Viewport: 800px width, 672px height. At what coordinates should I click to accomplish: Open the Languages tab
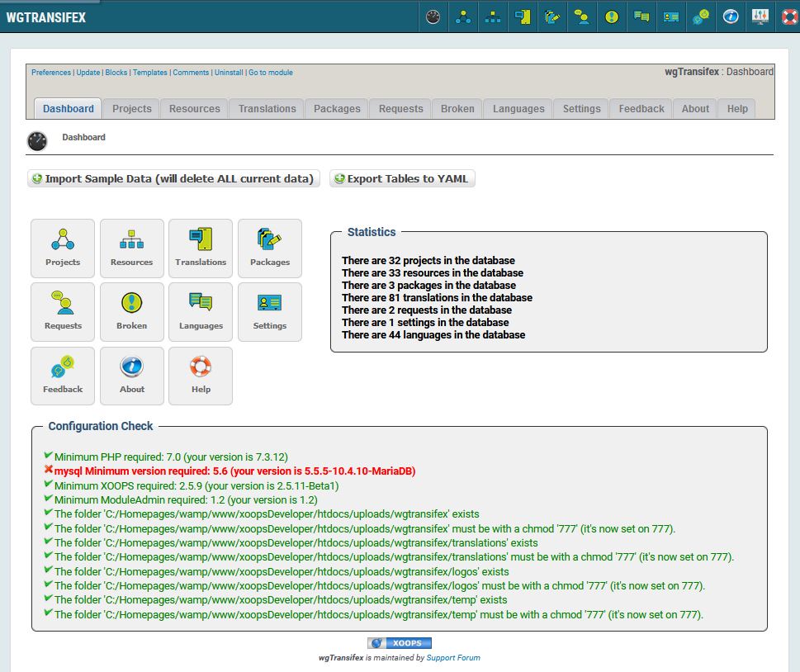coord(518,109)
